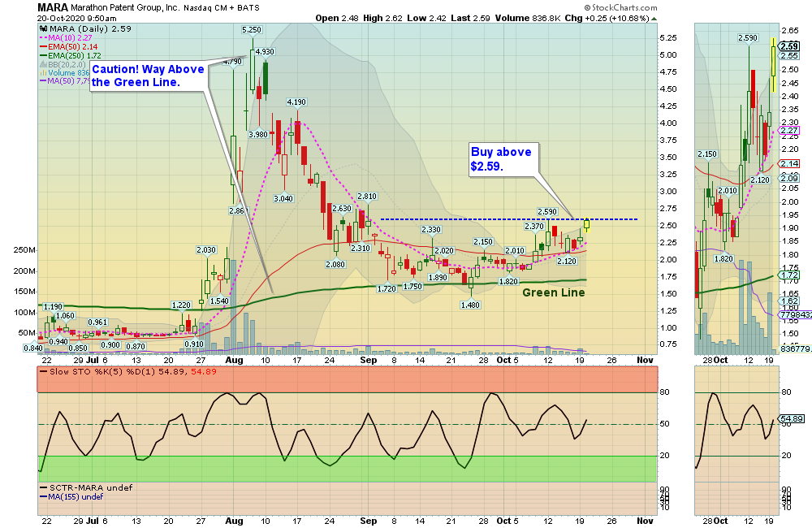Viewport: 812px width, 528px height.
Task: Click the 1.190 price label
Action: click(x=52, y=307)
